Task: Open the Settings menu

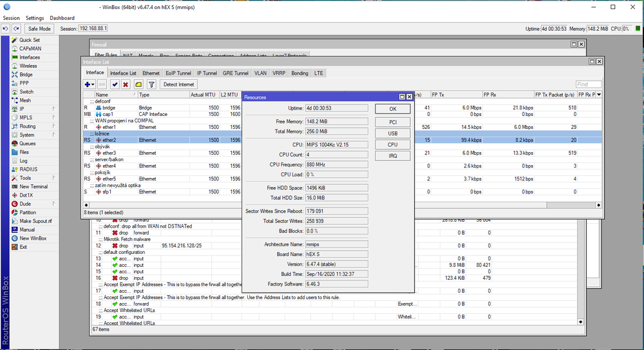Action: point(34,18)
